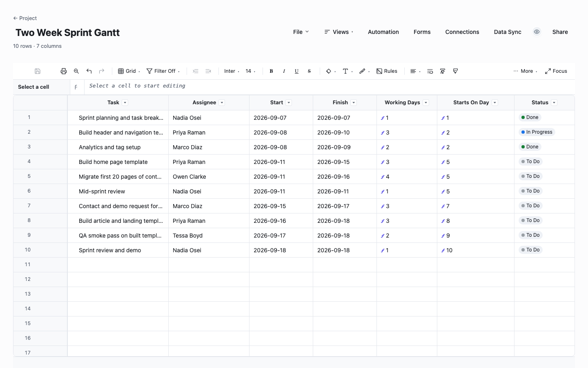
Task: Toggle italic formatting
Action: pyautogui.click(x=284, y=71)
